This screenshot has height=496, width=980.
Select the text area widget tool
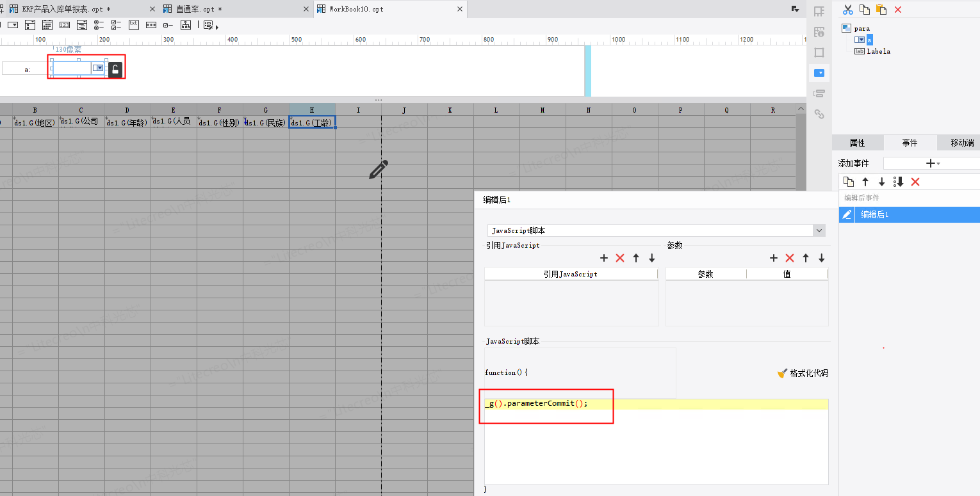[82, 25]
